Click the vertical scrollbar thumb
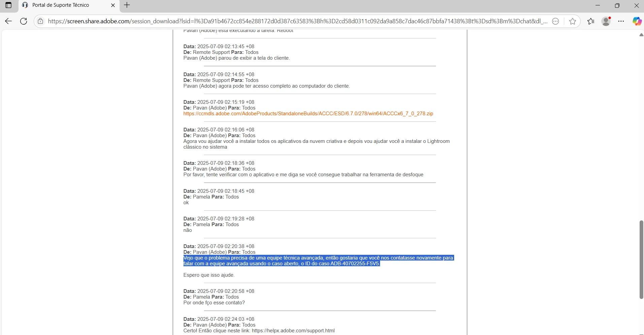 641,260
